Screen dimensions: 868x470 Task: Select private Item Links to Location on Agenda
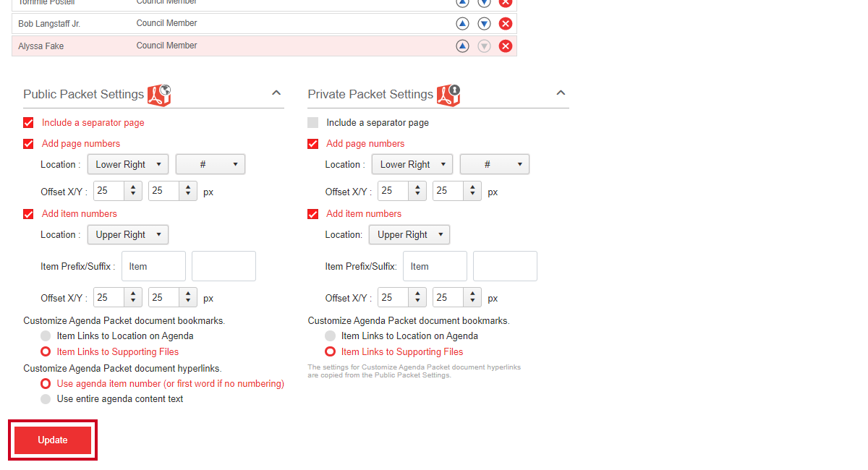tap(330, 336)
